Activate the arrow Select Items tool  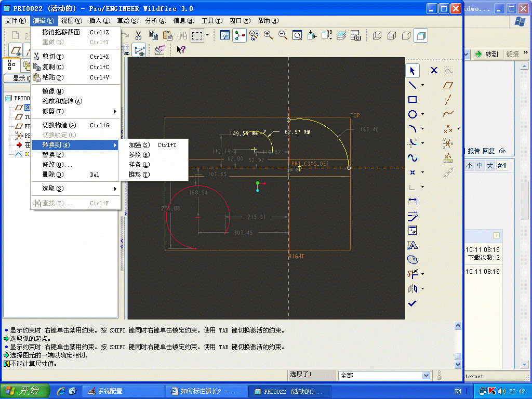coord(412,71)
